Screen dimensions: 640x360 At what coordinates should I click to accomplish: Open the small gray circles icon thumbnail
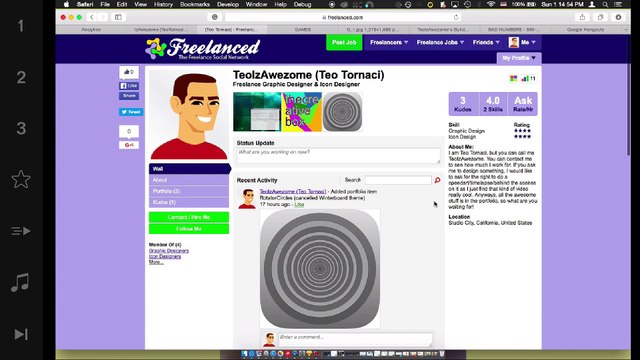tap(342, 112)
